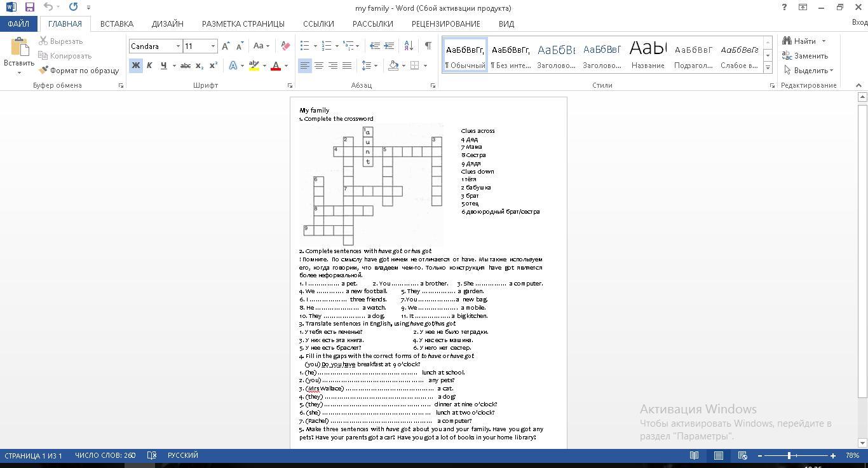Click the font color red A button
The width and height of the screenshot is (868, 468).
pos(276,65)
